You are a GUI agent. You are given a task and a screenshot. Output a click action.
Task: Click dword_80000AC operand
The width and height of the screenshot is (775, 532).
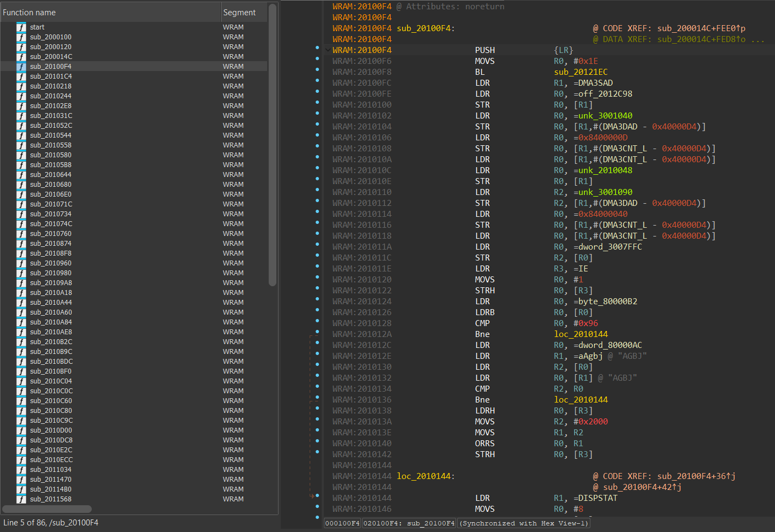point(610,345)
